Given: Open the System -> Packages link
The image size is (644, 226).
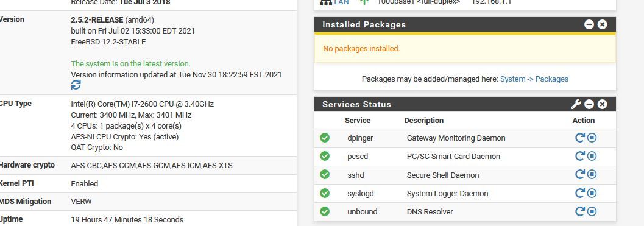Looking at the screenshot, I should [x=534, y=79].
